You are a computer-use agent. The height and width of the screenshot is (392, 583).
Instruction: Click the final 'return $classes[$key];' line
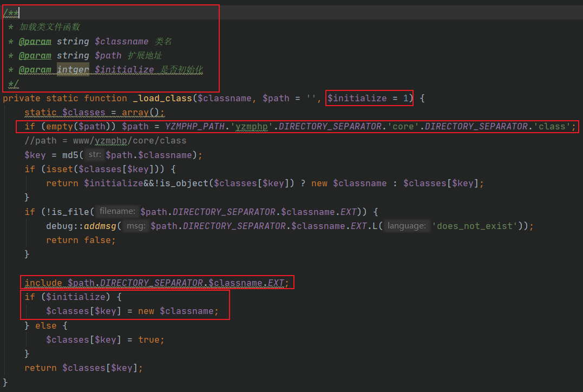click(x=84, y=368)
